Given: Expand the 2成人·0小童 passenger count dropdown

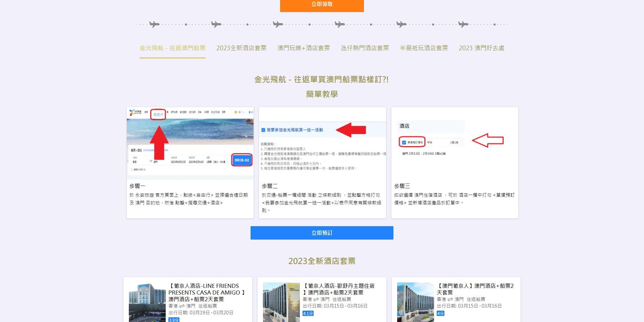Looking at the screenshot, I should pos(217,162).
